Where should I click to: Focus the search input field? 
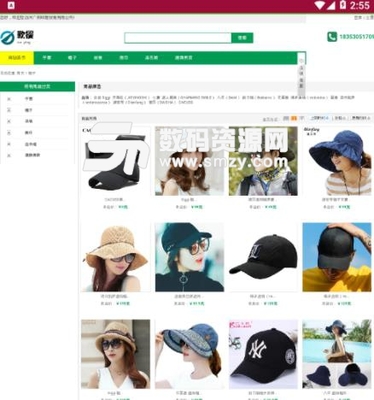(178, 38)
